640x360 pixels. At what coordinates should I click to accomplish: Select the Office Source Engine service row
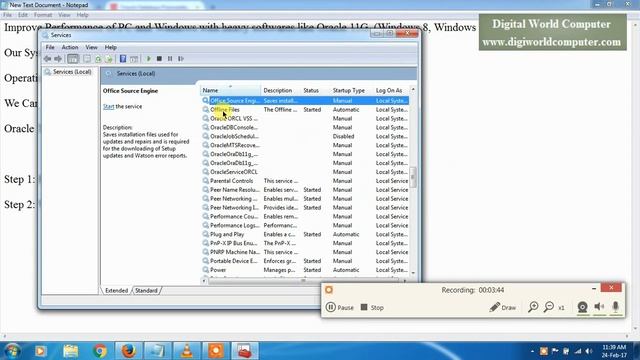click(x=304, y=100)
